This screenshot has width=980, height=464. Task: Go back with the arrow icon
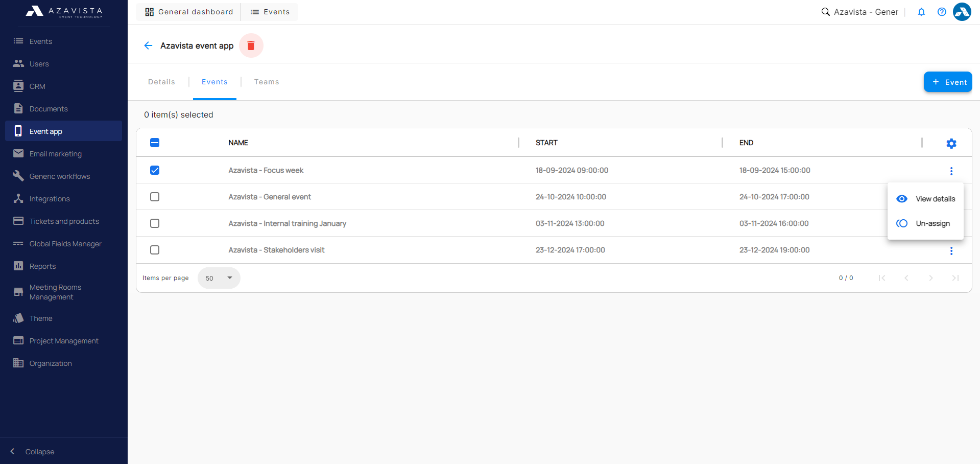pos(148,45)
